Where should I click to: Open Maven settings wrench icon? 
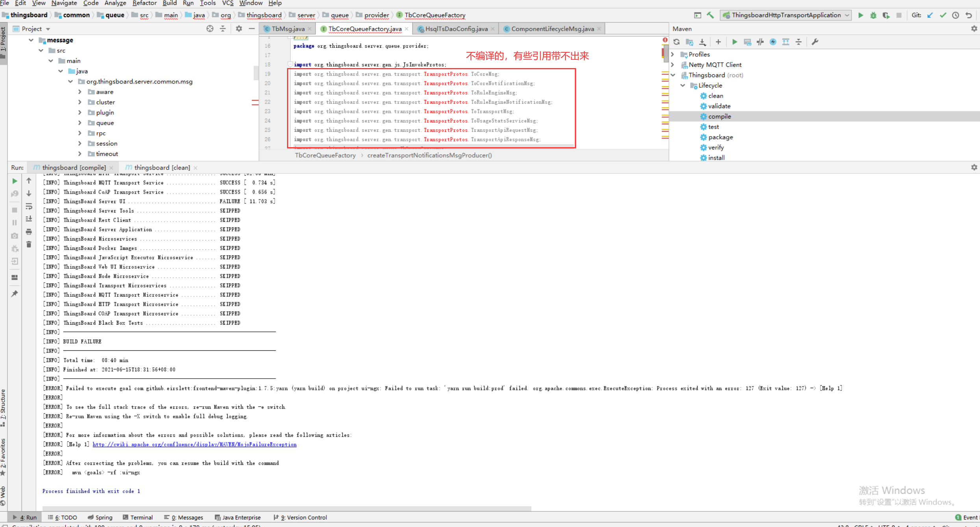point(815,42)
